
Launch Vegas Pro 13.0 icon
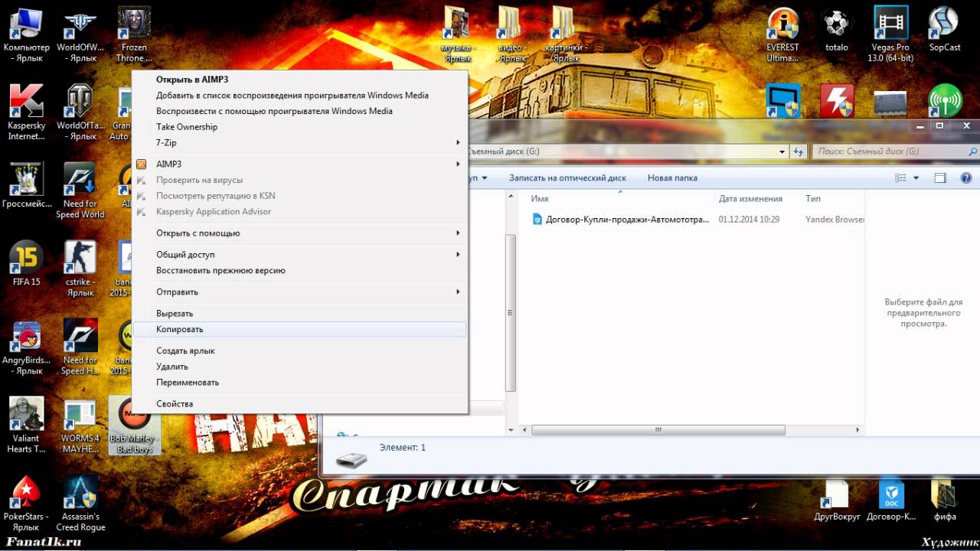[891, 34]
